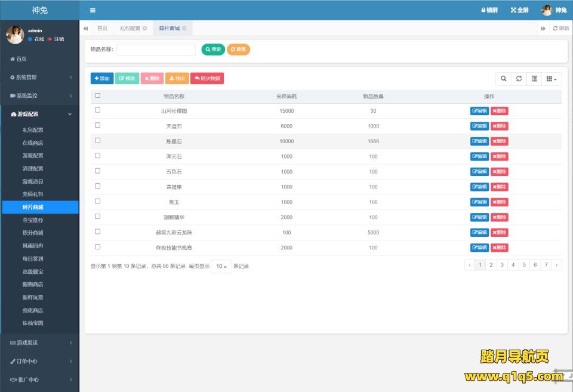
Task: Toggle the table card view icon
Action: coord(534,79)
